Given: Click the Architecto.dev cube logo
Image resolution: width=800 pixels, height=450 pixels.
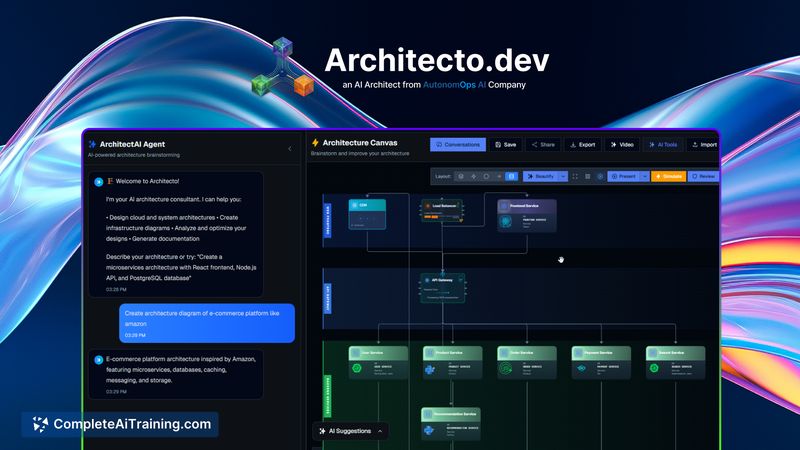Looking at the screenshot, I should point(282,67).
